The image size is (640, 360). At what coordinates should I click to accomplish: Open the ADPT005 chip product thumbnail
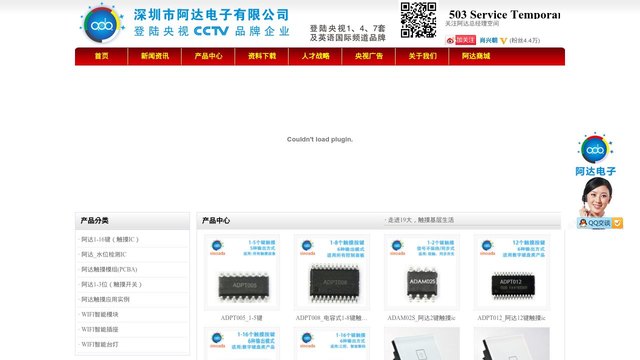(242, 272)
